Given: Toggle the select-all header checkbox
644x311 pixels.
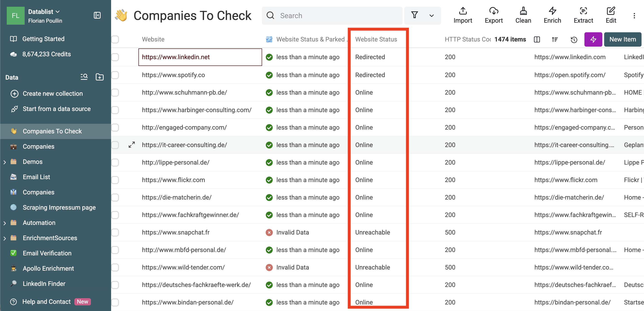Looking at the screenshot, I should [x=115, y=39].
